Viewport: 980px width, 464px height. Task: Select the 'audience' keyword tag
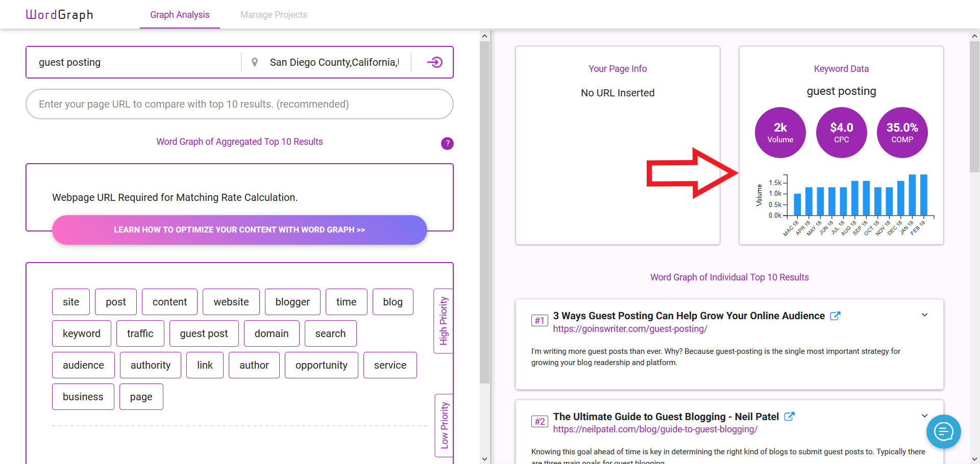tap(83, 365)
